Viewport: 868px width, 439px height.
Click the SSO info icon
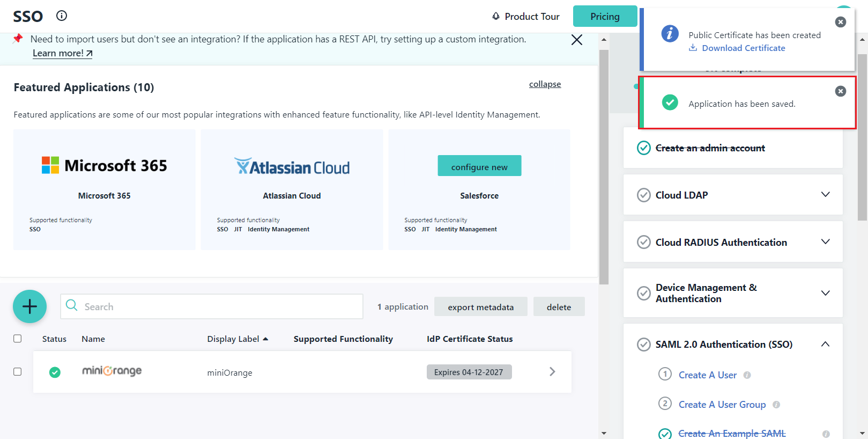point(62,16)
